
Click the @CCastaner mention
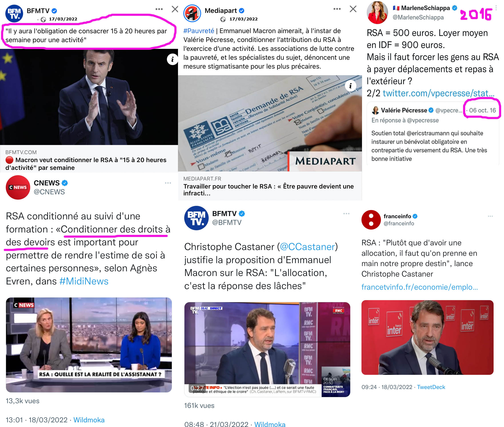pos(307,247)
